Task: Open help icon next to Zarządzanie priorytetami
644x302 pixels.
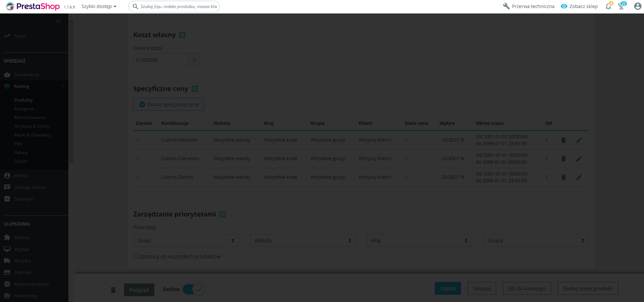Action: point(223,214)
